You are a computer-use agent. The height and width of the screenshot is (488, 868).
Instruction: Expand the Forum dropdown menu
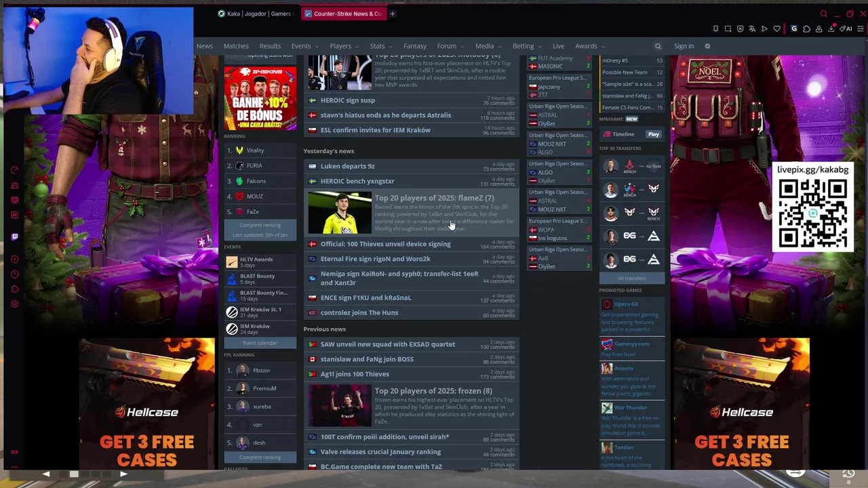click(x=450, y=46)
